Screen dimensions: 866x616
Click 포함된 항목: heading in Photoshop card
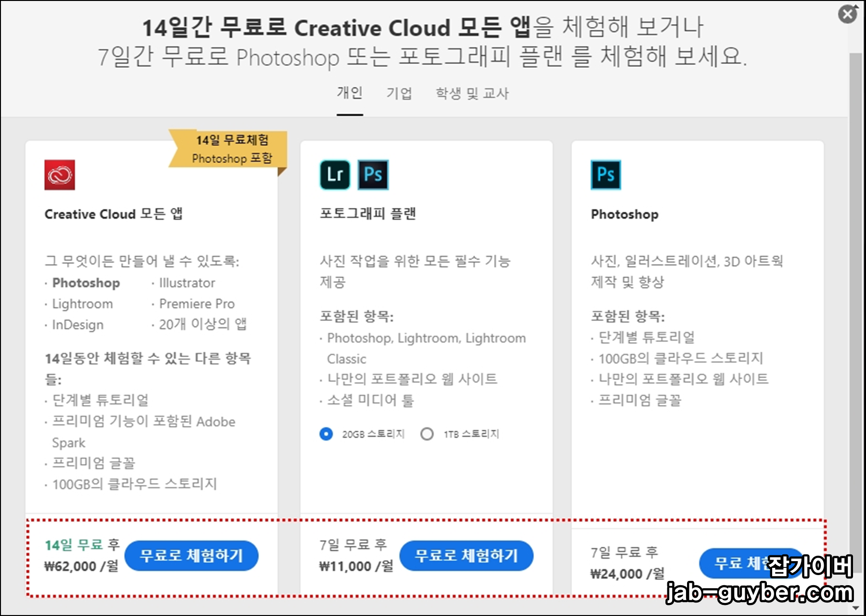628,316
